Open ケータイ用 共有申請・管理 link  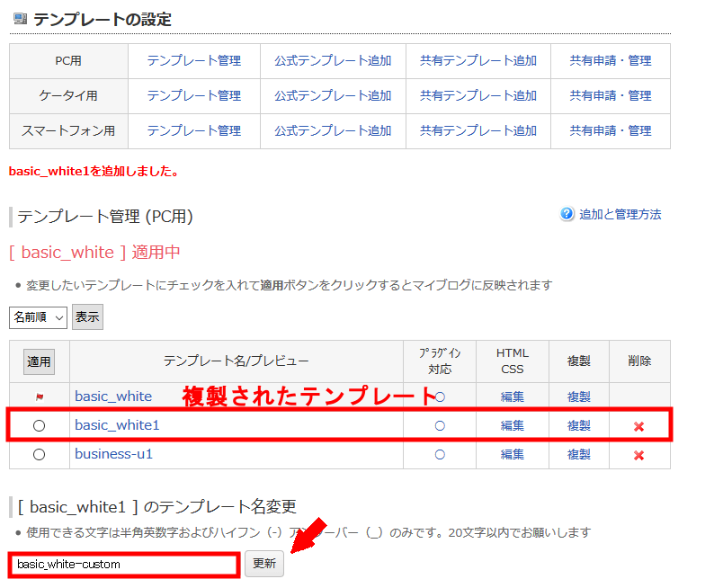[611, 96]
